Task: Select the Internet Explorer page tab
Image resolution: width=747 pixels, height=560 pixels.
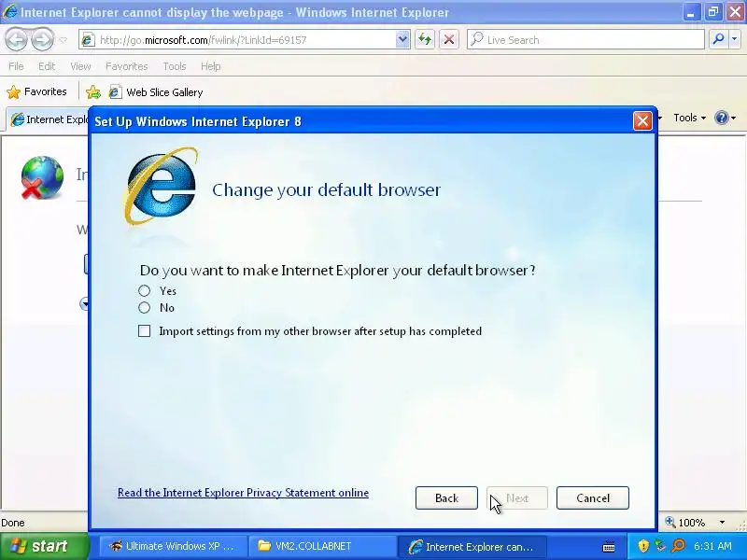Action: click(x=49, y=119)
